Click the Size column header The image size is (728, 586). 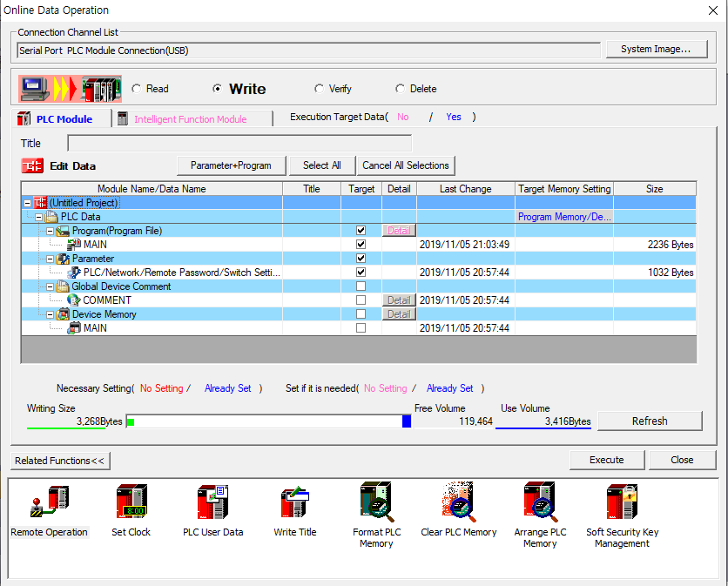(x=655, y=189)
